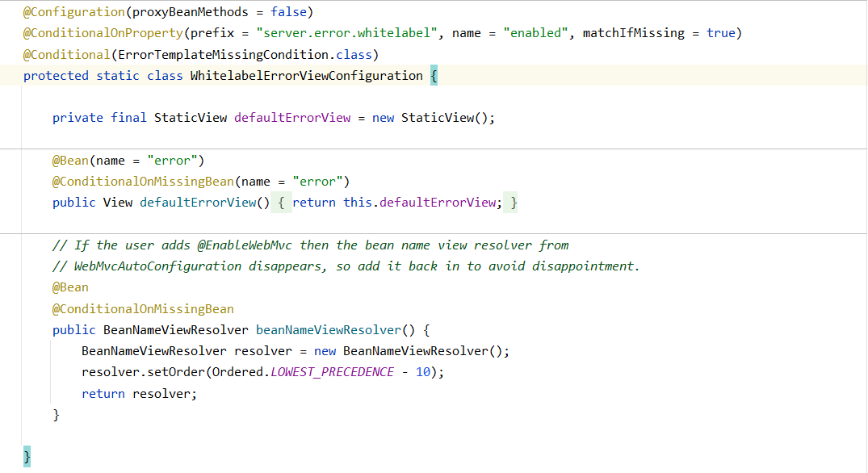Click the standalone @ConditionalOnMissingBean annotation
The height and width of the screenshot is (473, 868).
[x=143, y=308]
